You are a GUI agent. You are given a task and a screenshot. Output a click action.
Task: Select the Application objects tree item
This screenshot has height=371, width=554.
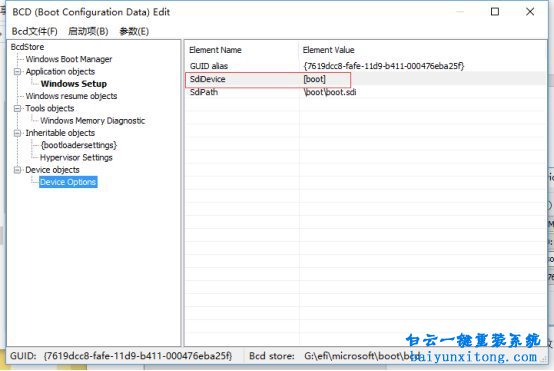point(60,71)
